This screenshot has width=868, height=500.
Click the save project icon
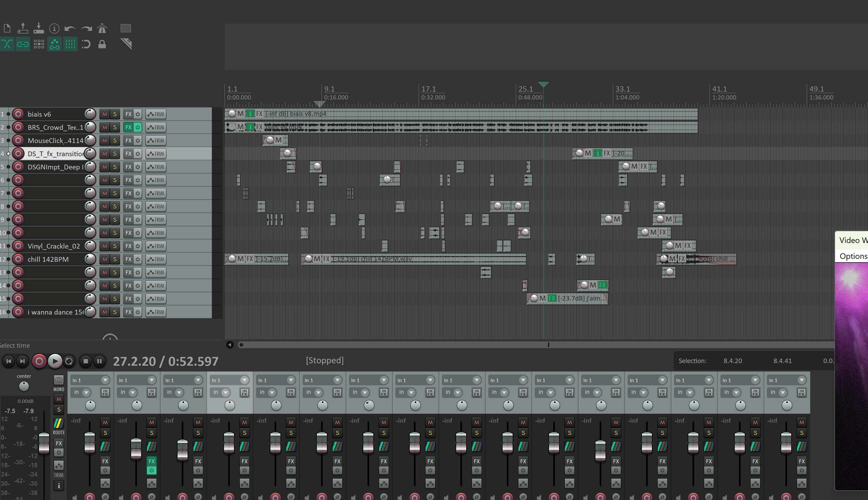pos(39,28)
